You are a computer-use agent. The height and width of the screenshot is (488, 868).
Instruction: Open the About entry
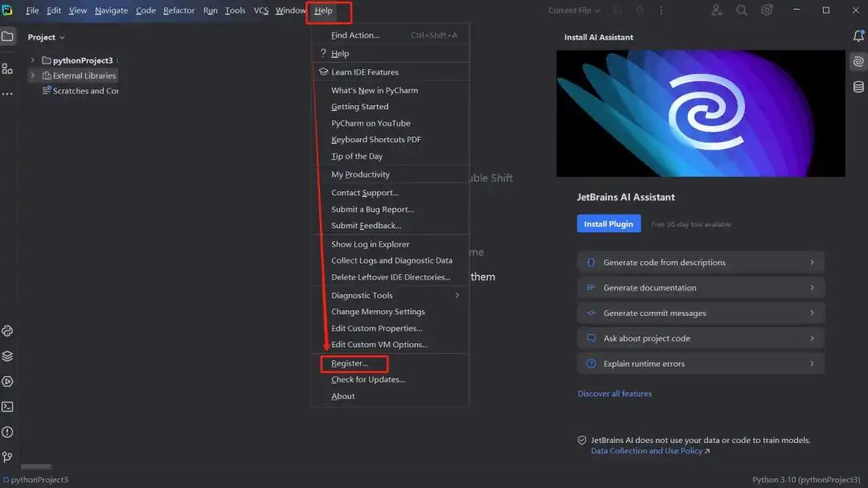[x=391, y=396]
